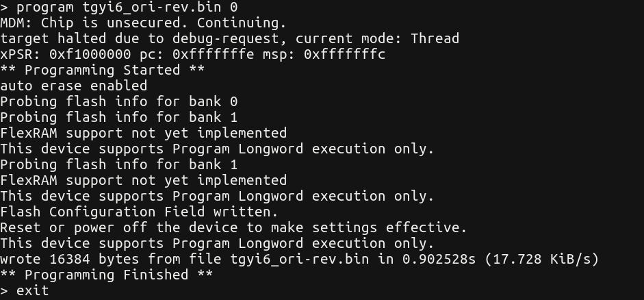644x300 pixels.
Task: Click 'Probing flash info for bank 0'
Action: (x=118, y=101)
